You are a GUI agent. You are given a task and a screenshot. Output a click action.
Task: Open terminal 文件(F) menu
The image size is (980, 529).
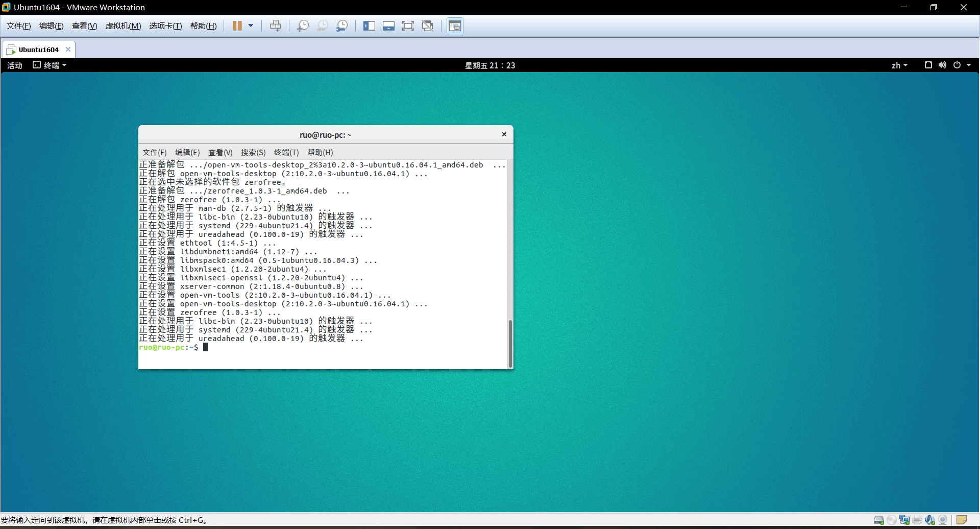pyautogui.click(x=154, y=152)
